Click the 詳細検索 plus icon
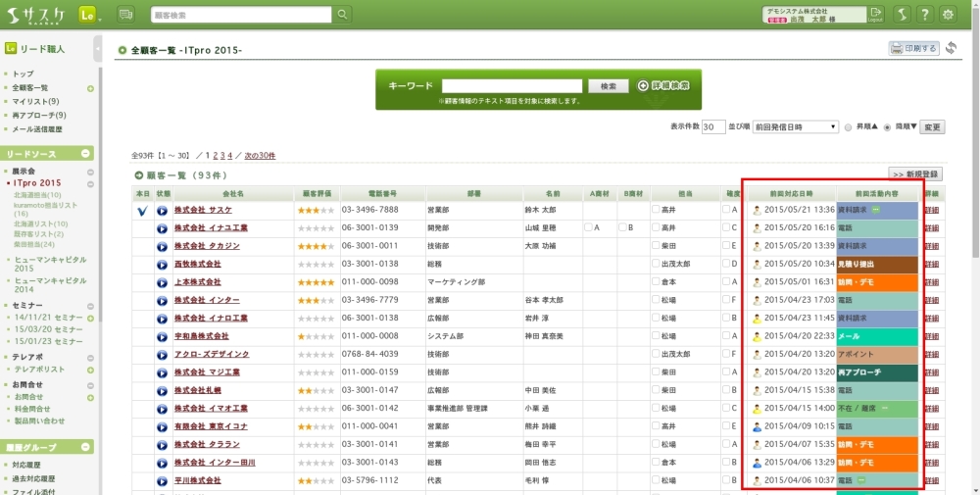The image size is (980, 495). tap(643, 86)
